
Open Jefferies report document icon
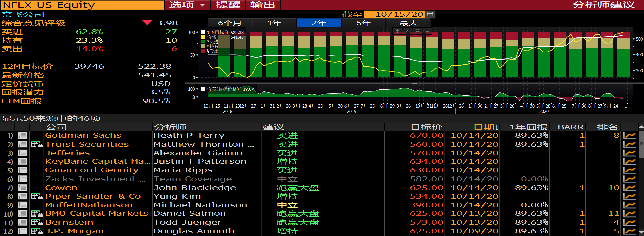pyautogui.click(x=23, y=153)
